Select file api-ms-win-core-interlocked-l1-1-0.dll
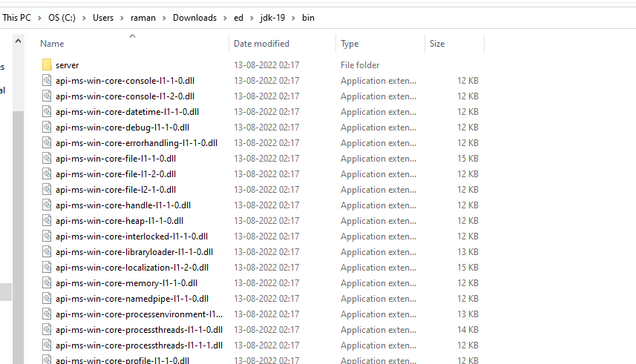636x364 pixels. pos(131,236)
